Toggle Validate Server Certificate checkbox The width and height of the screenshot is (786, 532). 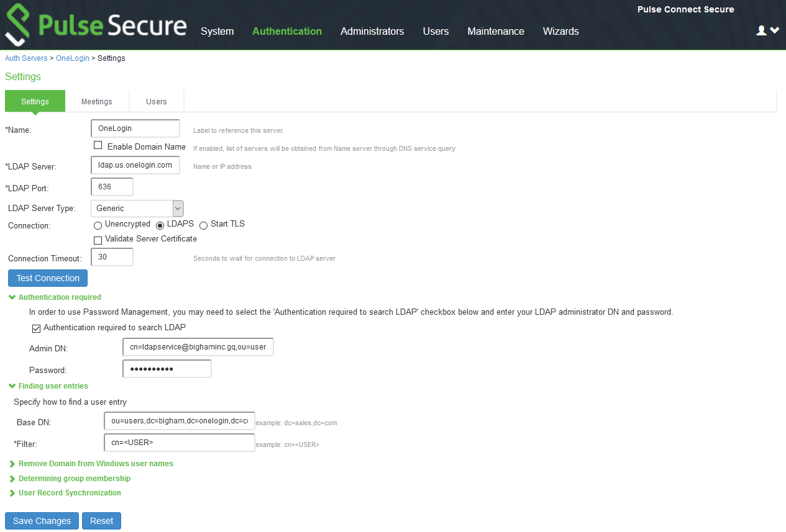coord(98,240)
